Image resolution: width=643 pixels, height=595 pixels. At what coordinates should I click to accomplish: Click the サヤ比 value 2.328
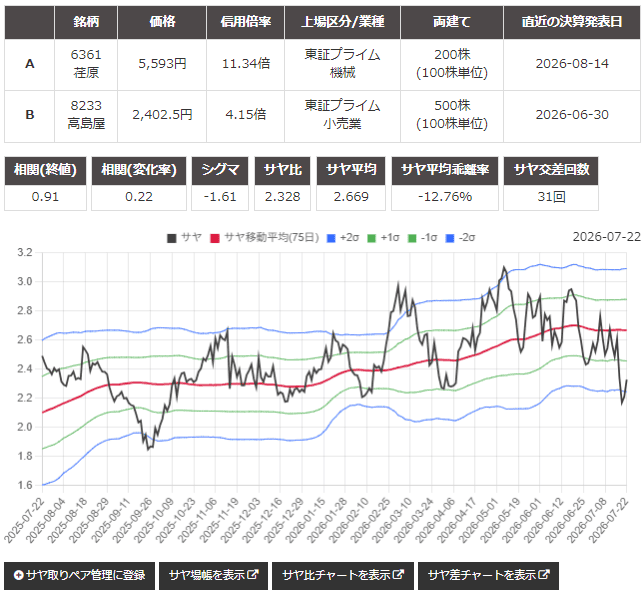tap(283, 197)
